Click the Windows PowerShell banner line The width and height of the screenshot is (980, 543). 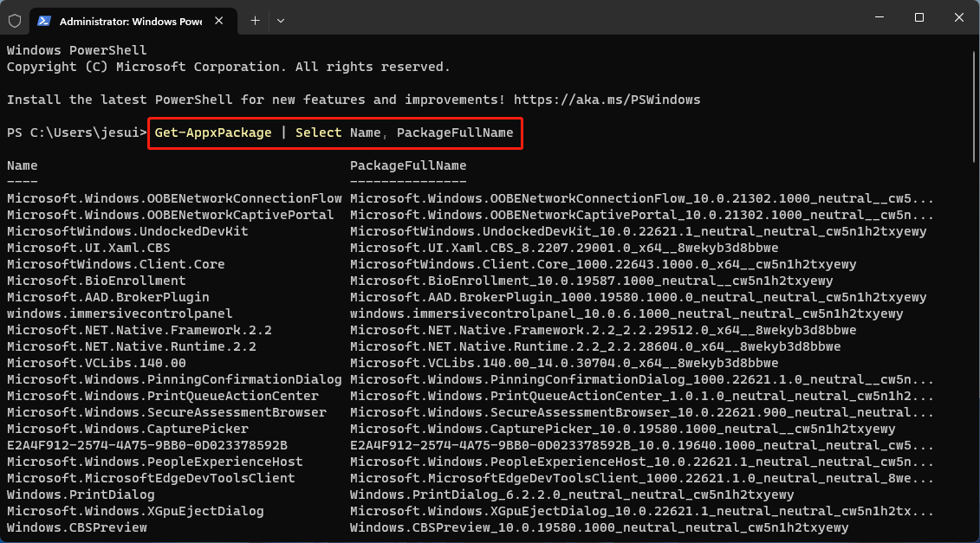click(77, 50)
